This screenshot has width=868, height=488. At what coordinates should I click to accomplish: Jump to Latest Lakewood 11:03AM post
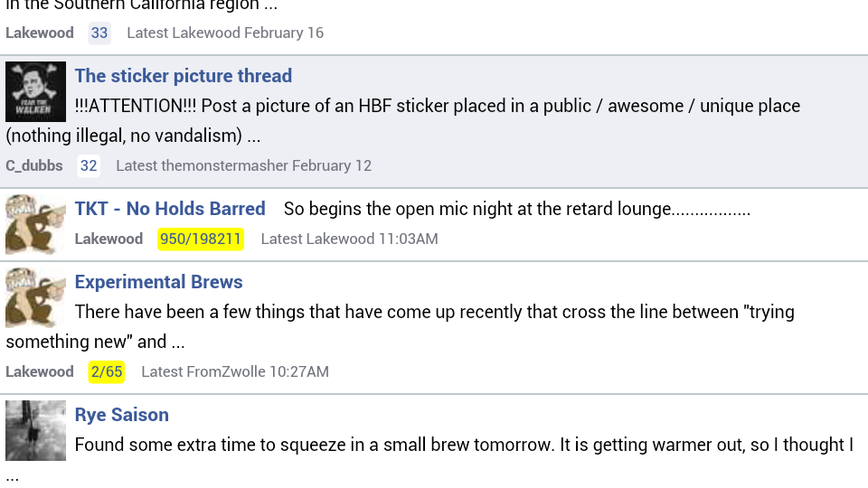[349, 239]
